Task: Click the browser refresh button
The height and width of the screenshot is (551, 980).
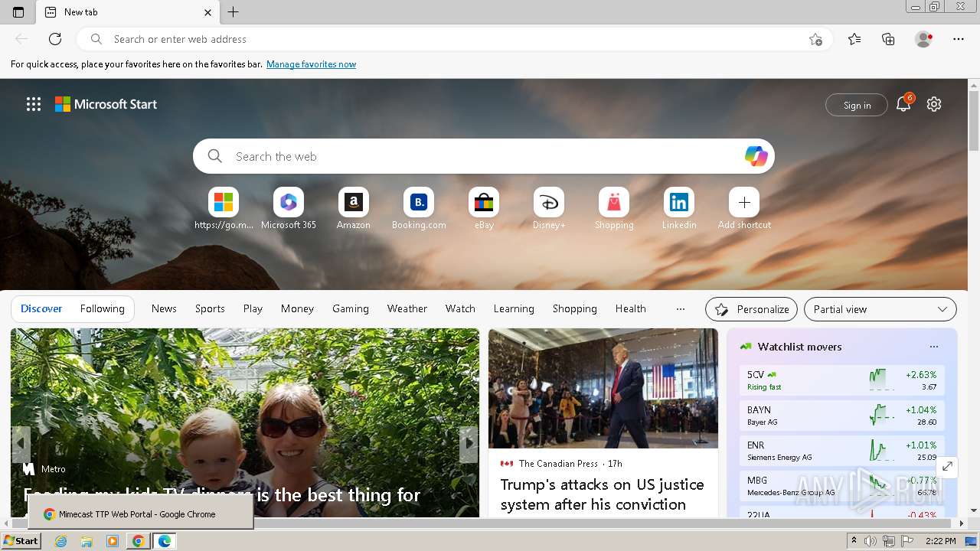Action: 55,39
